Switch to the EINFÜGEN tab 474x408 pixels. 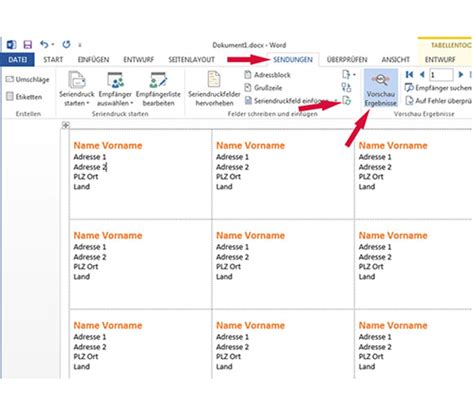coord(93,60)
